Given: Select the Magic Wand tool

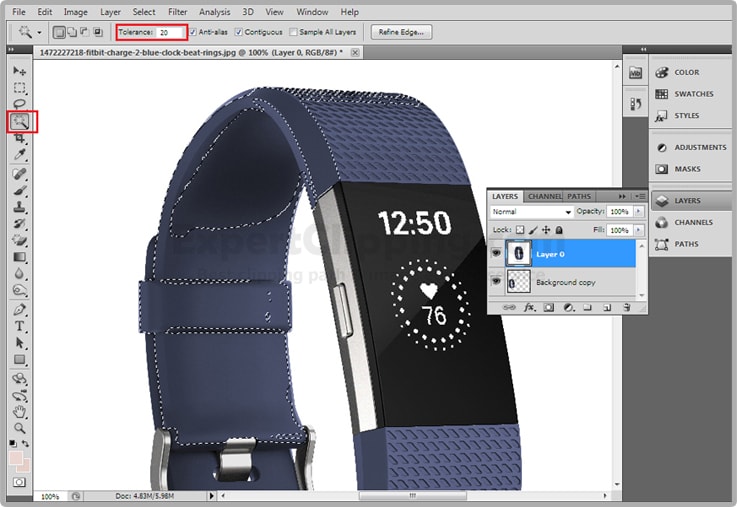Looking at the screenshot, I should click(x=20, y=121).
